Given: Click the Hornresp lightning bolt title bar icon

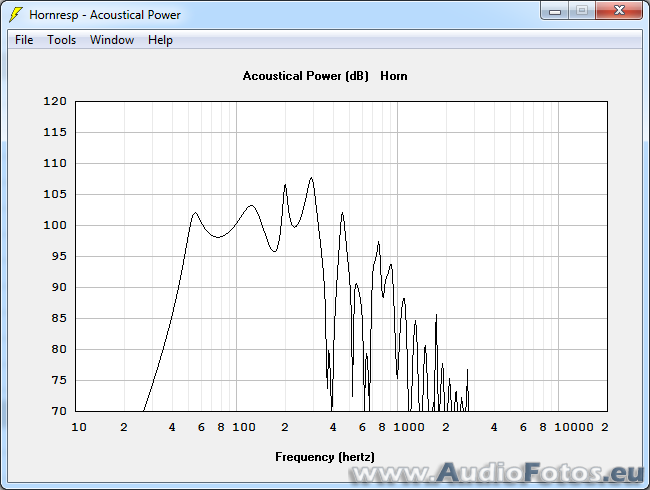Looking at the screenshot, I should (15, 14).
